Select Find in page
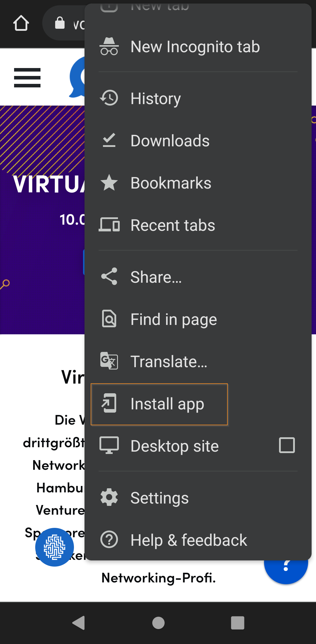Viewport: 316px width, 644px height. (x=198, y=319)
